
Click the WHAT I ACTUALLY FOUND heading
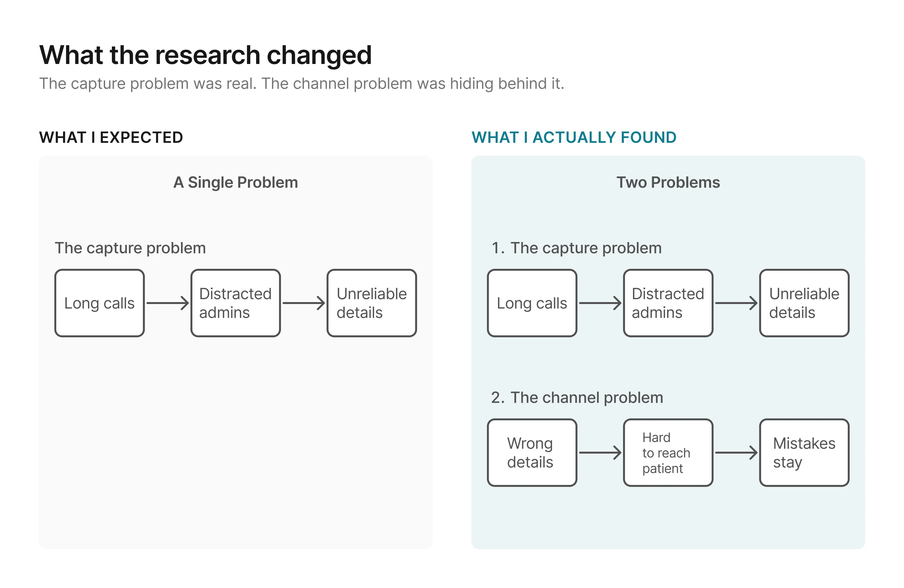pos(574,137)
